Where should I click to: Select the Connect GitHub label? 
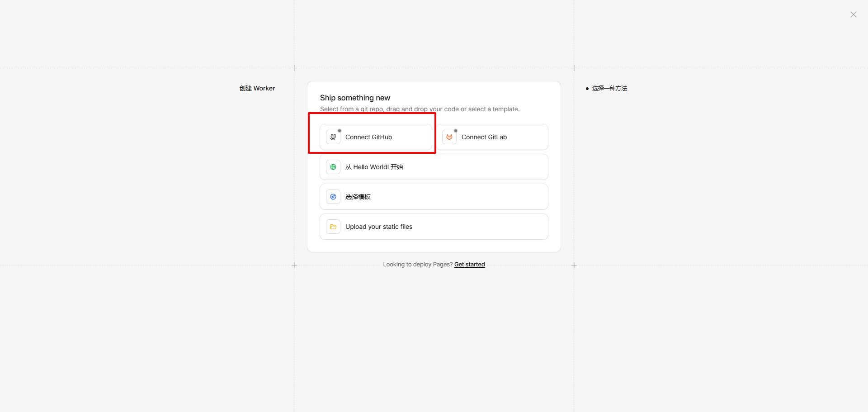click(368, 137)
